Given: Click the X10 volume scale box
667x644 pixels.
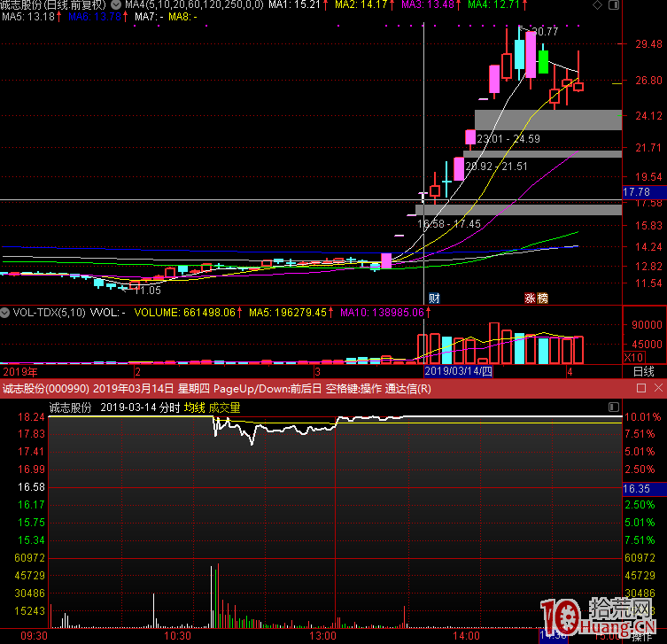Looking at the screenshot, I should point(634,357).
